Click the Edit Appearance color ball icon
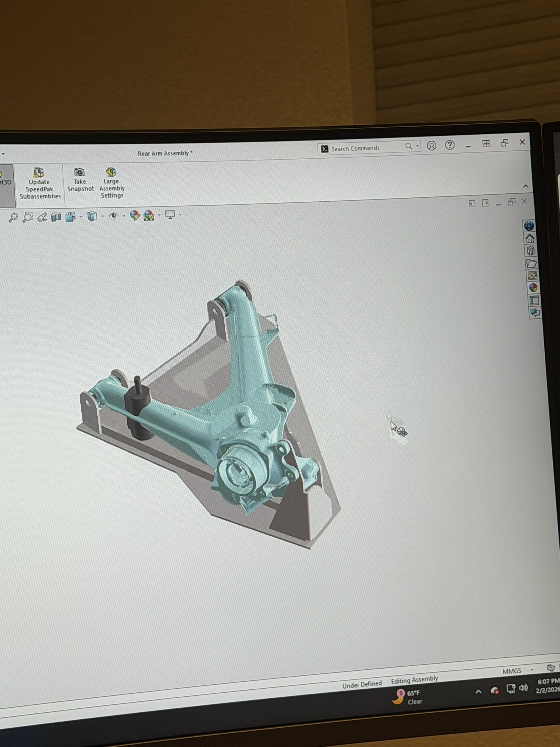 [x=135, y=216]
